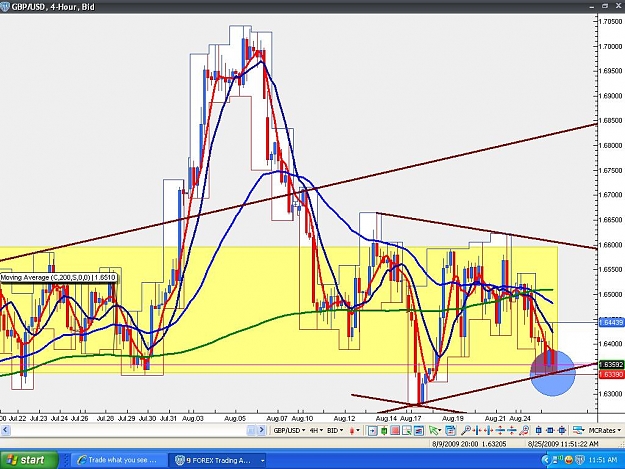Open the 4H timeframe dropdown
Image resolution: width=625 pixels, height=469 pixels.
[316, 430]
